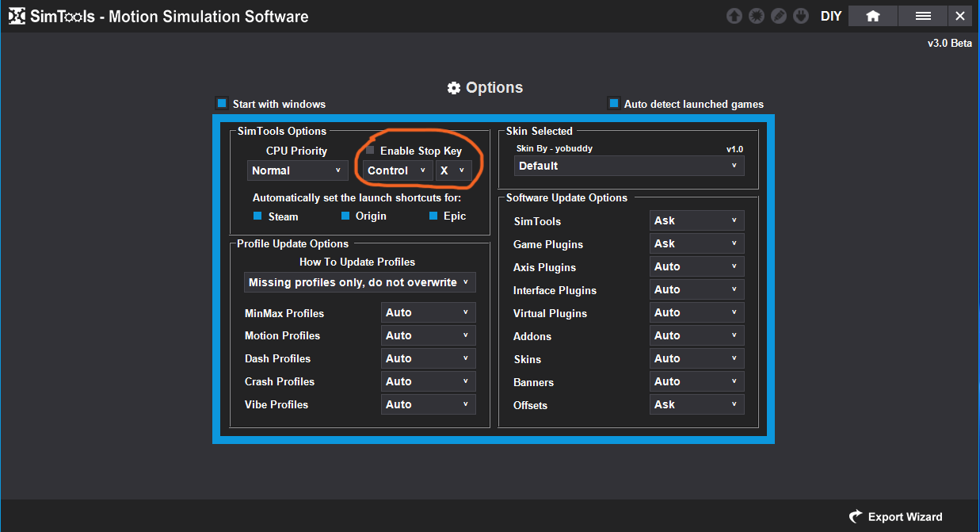Click the power plug status icon
The image size is (980, 532).
[801, 16]
